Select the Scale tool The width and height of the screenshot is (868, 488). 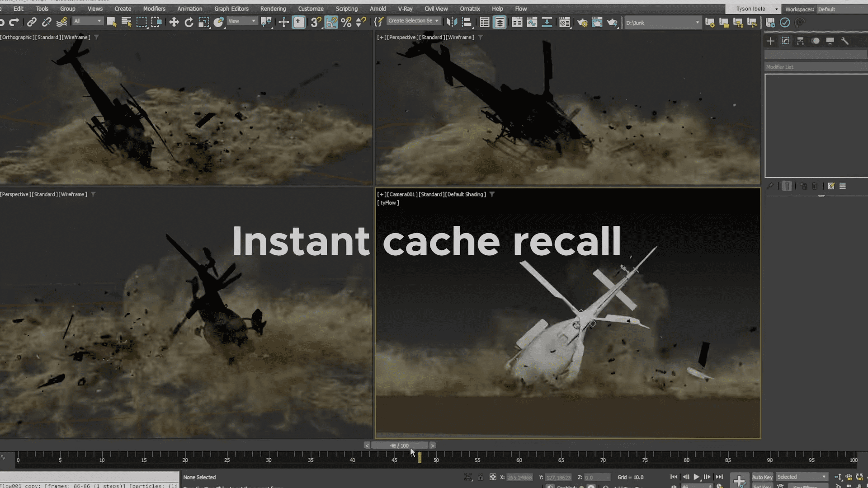(204, 22)
